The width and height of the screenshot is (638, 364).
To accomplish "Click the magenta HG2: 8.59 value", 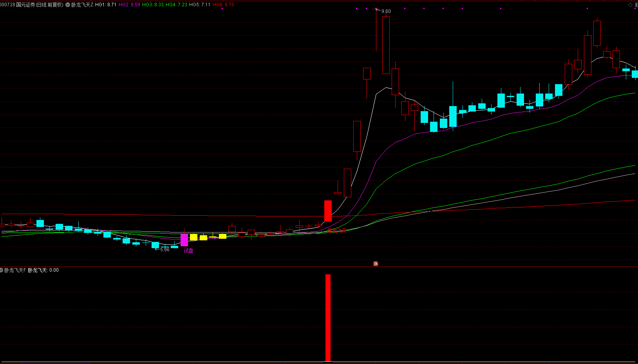I will [129, 5].
